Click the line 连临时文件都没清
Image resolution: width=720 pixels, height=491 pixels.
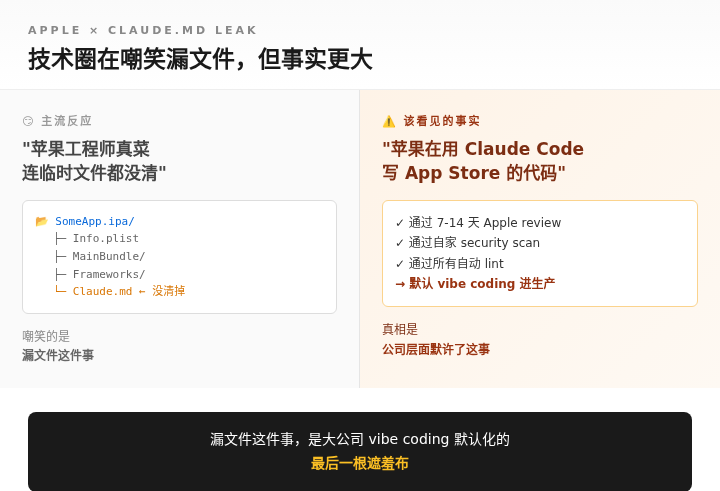[x=94, y=173]
